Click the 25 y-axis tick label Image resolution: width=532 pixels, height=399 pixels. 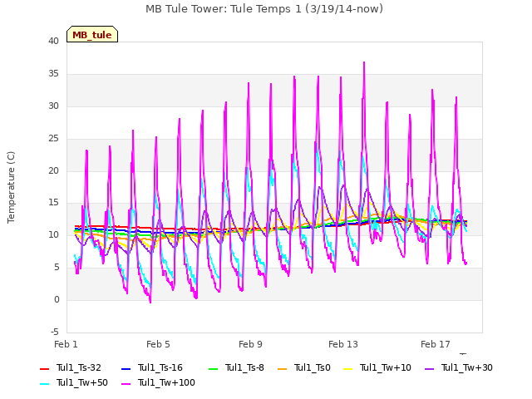53,139
